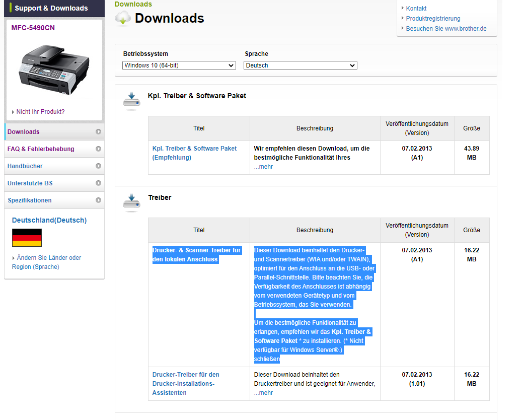Open the Sprache dropdown showing Deutsch
The height and width of the screenshot is (420, 524).
pos(301,65)
